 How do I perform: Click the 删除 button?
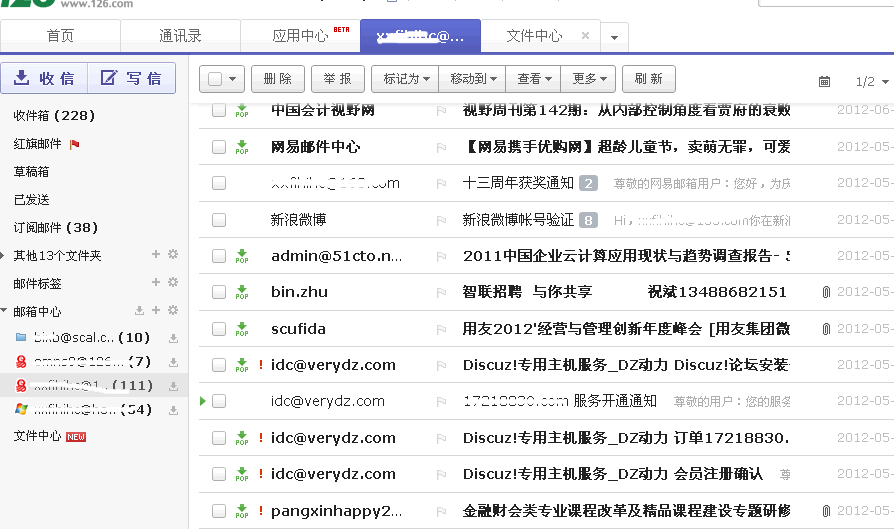(x=278, y=79)
